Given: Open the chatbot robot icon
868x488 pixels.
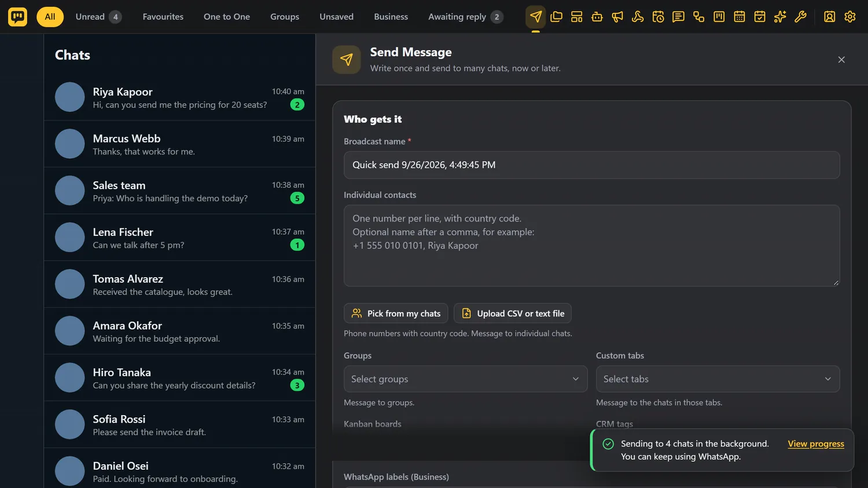Looking at the screenshot, I should click(597, 17).
